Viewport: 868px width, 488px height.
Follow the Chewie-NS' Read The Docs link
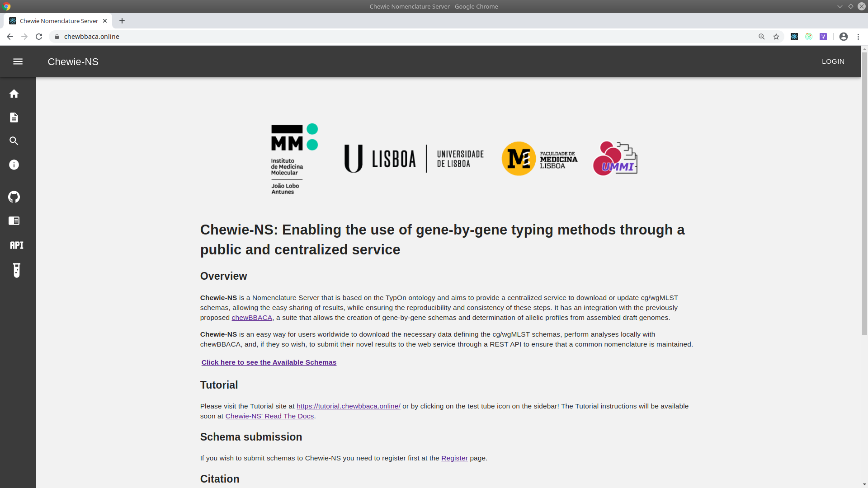click(269, 416)
